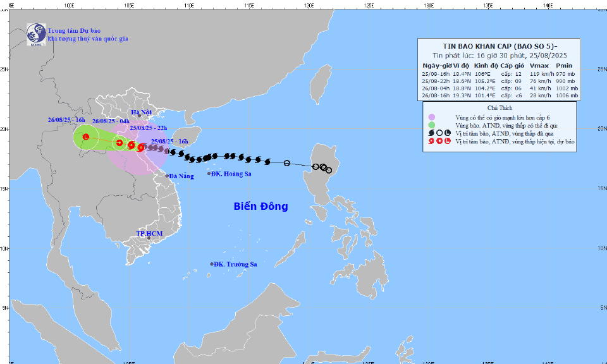Click the black L symbol in the legend
607x364 pixels.
[x=448, y=133]
